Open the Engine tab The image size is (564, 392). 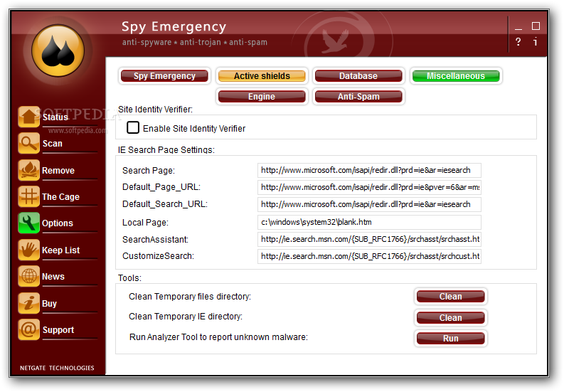click(262, 97)
